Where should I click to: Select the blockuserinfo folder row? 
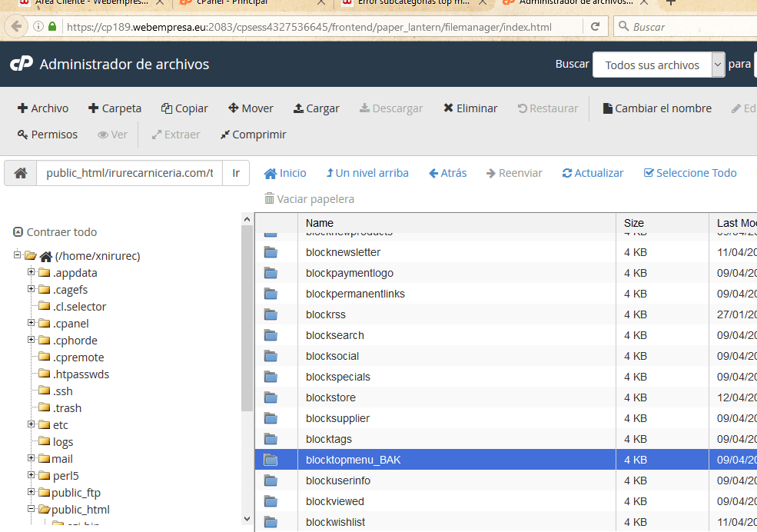pos(506,480)
